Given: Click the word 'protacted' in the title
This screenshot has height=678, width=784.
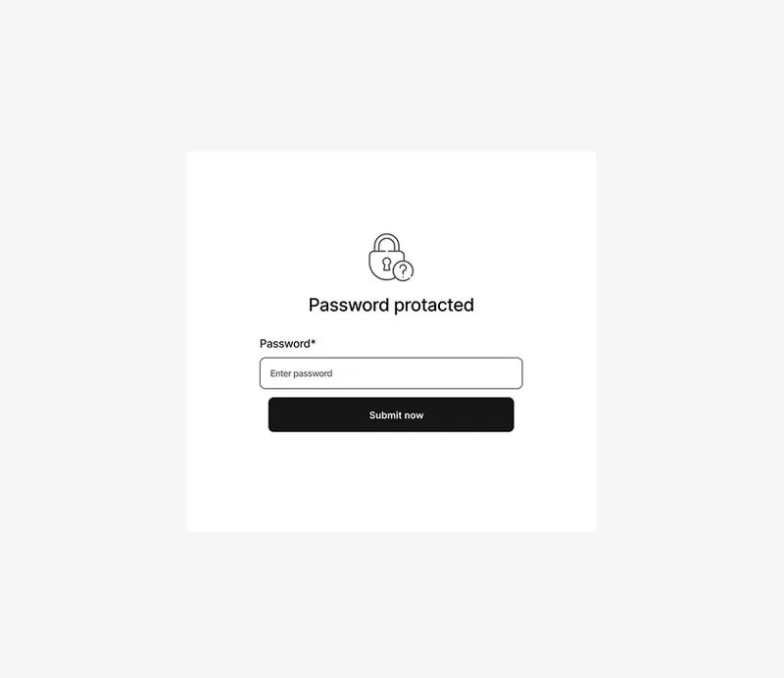Looking at the screenshot, I should (434, 306).
